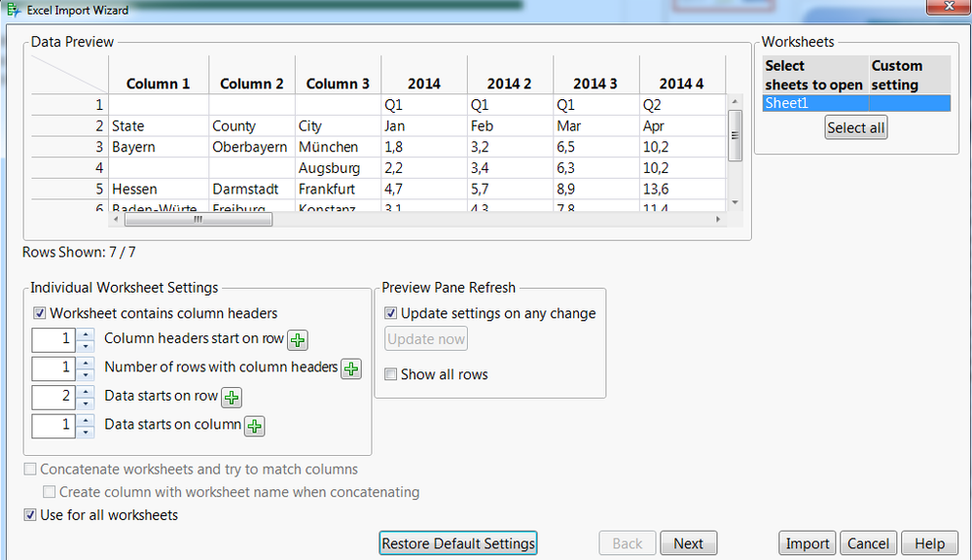Click the Data starts on row field
Image resolution: width=972 pixels, height=560 pixels.
(54, 397)
